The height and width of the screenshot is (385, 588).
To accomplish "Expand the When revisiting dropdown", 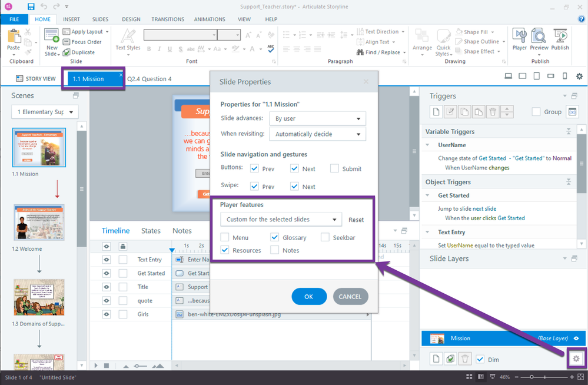I will 317,134.
